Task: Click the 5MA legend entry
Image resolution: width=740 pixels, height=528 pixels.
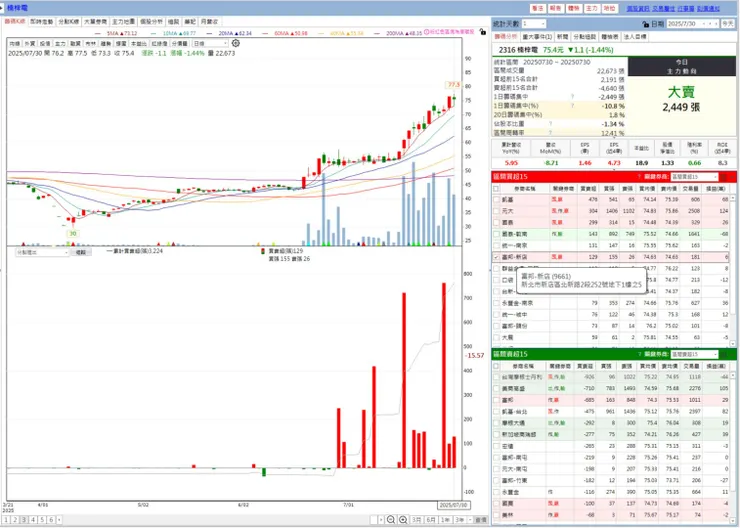Action: [x=116, y=34]
